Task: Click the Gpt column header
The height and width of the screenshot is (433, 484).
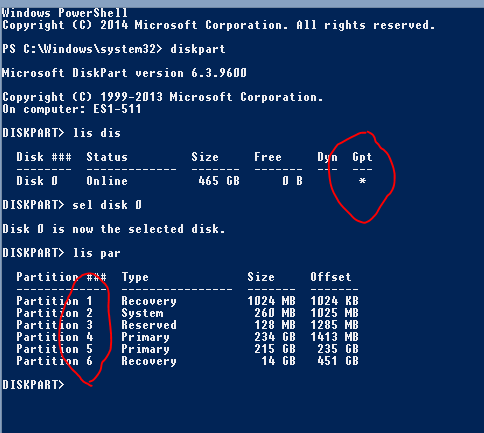Action: pos(362,157)
